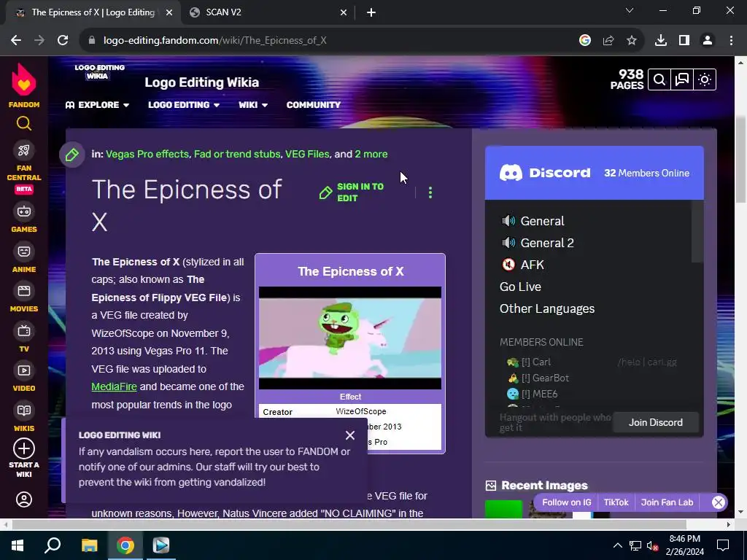Open the Community menu item
This screenshot has width=747, height=560.
(314, 105)
